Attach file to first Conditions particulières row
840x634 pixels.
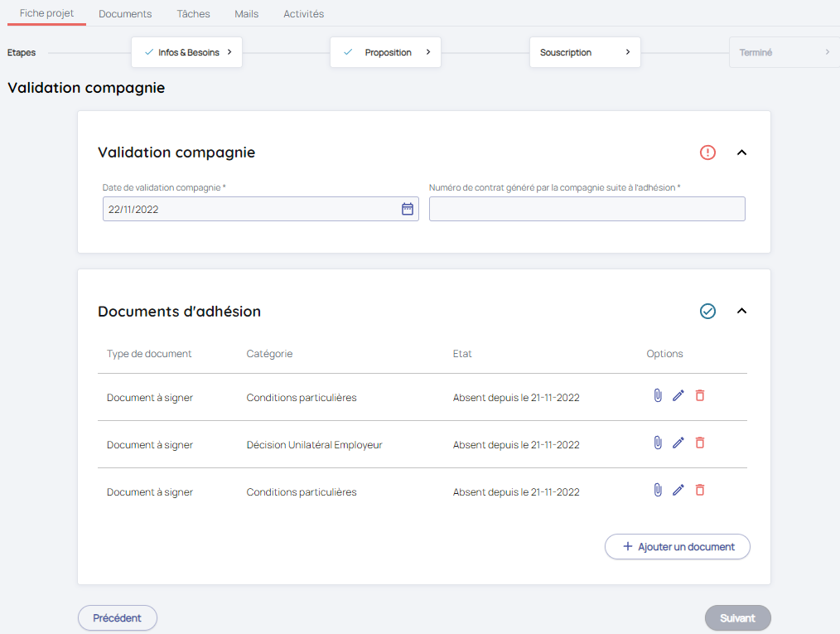(x=658, y=396)
